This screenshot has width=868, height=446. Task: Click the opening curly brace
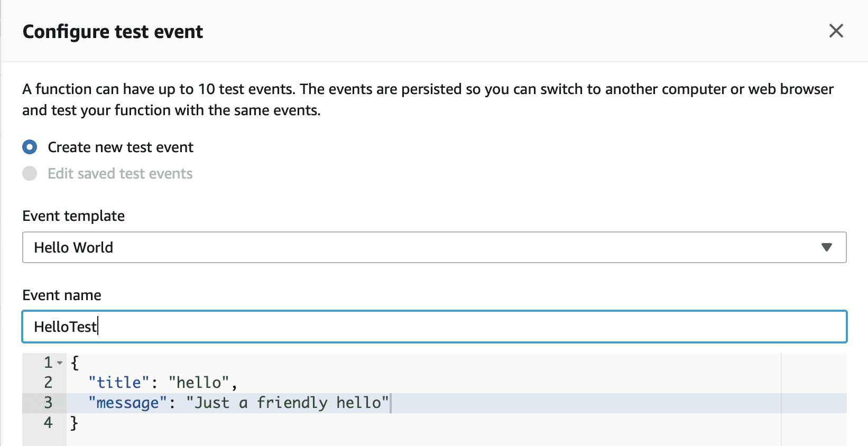pyautogui.click(x=75, y=363)
